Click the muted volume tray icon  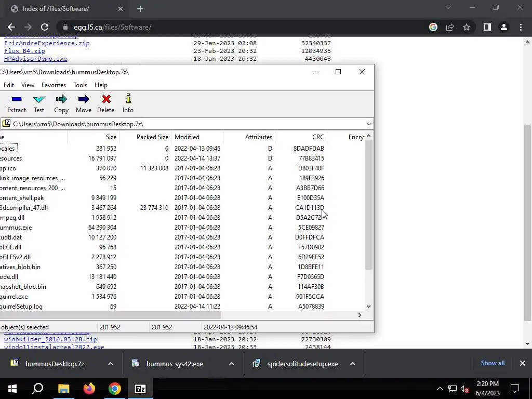click(465, 389)
